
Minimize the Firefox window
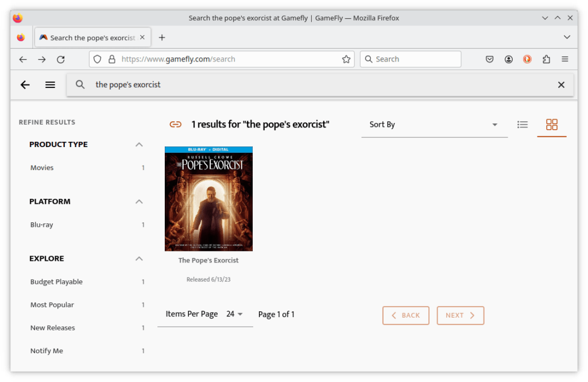point(545,18)
